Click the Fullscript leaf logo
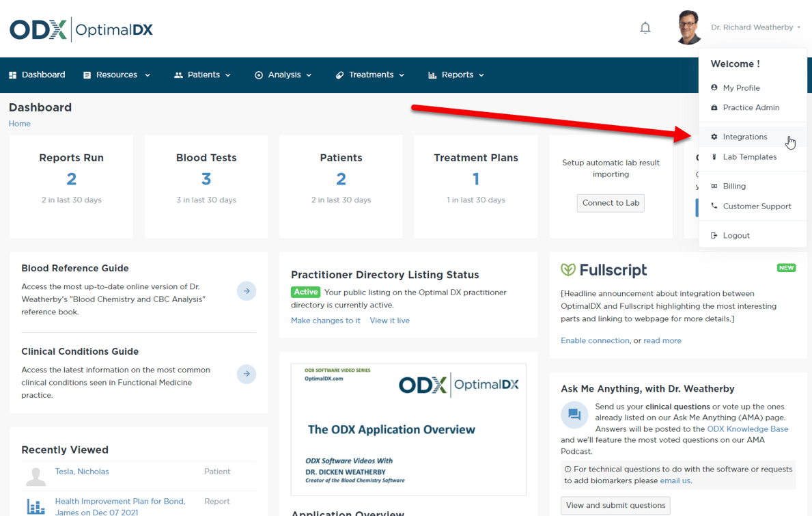 568,269
